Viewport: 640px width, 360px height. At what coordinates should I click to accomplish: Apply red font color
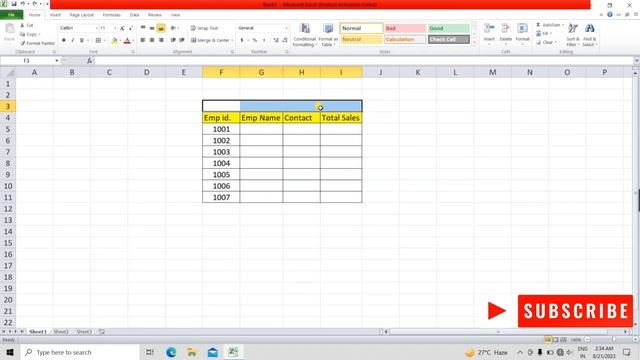tap(127, 40)
